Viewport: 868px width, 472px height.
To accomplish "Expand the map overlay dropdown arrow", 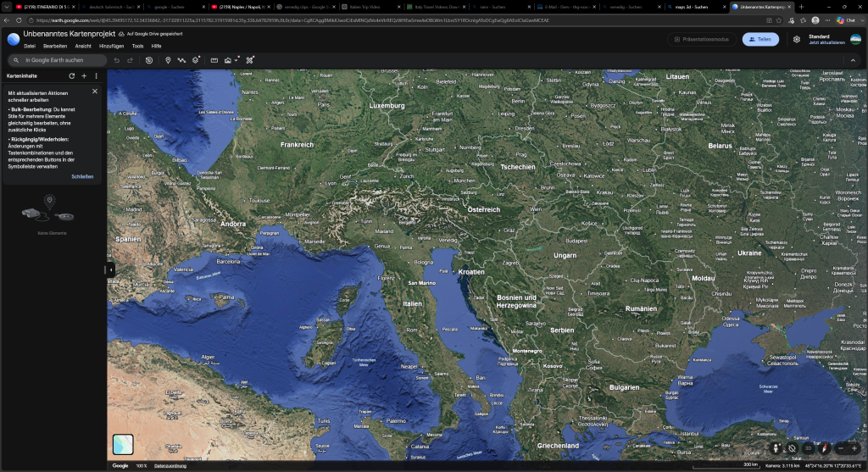I will tap(236, 60).
